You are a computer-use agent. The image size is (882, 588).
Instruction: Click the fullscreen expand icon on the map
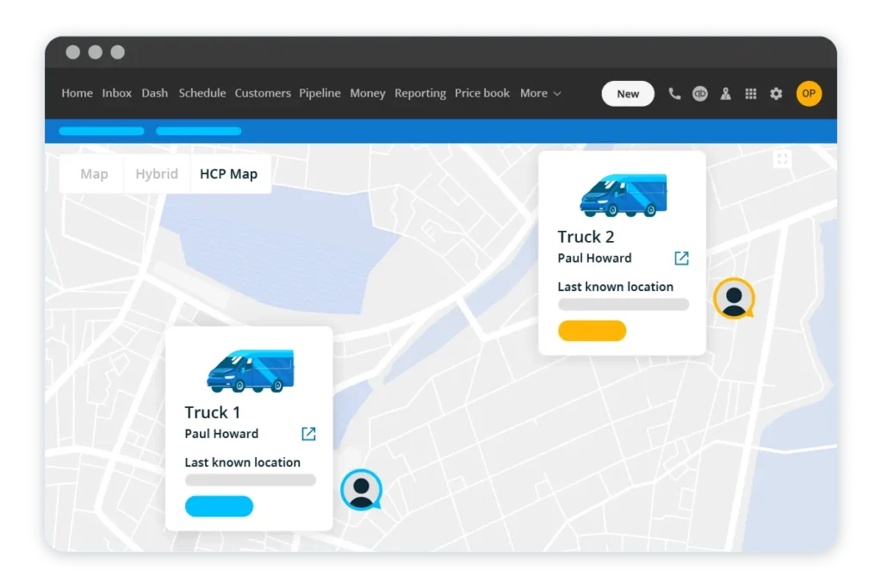pos(782,158)
